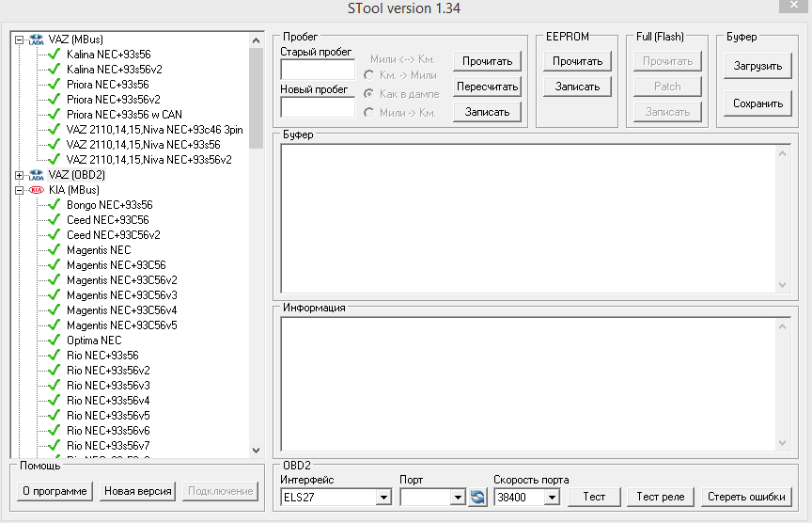Screen dimensions: 812x523
Task: Click Прочитать in the EEPROM group
Action: tap(577, 61)
